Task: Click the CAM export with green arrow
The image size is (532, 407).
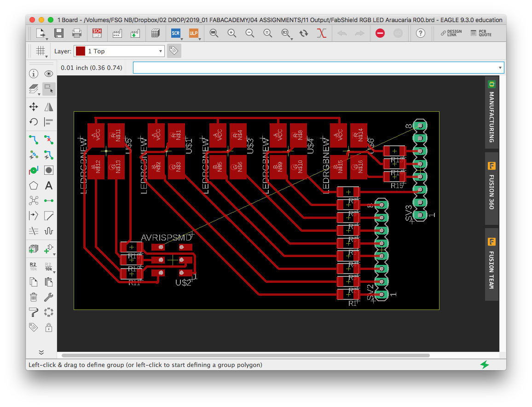Action: [x=135, y=33]
